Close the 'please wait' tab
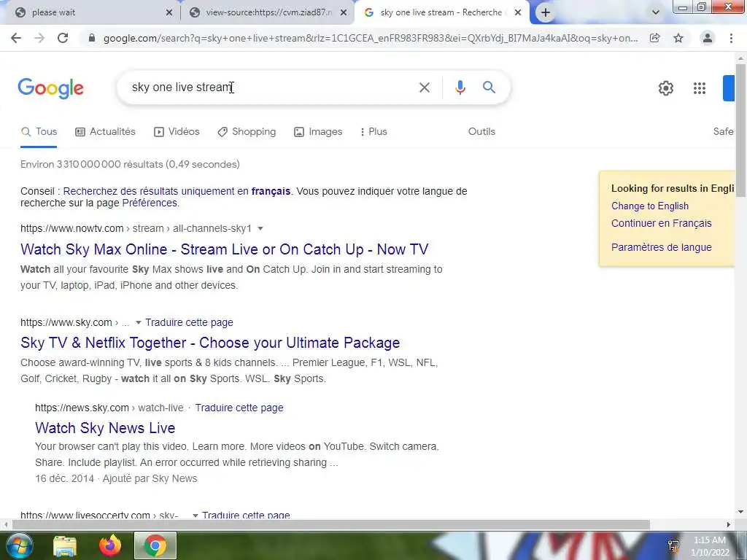747x560 pixels. coord(169,13)
